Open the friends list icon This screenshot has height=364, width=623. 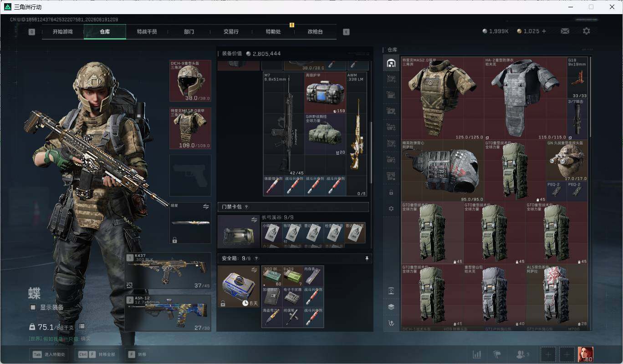pyautogui.click(x=522, y=354)
